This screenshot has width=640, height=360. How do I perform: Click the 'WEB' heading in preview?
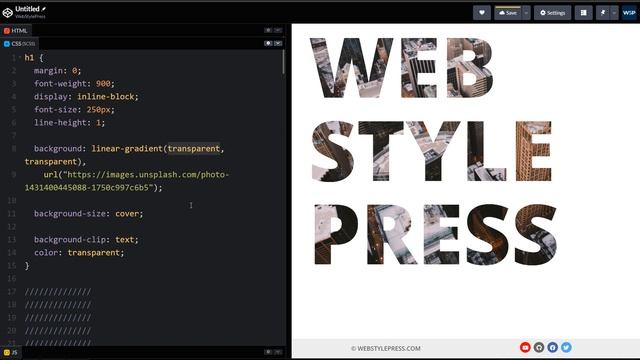(x=402, y=68)
